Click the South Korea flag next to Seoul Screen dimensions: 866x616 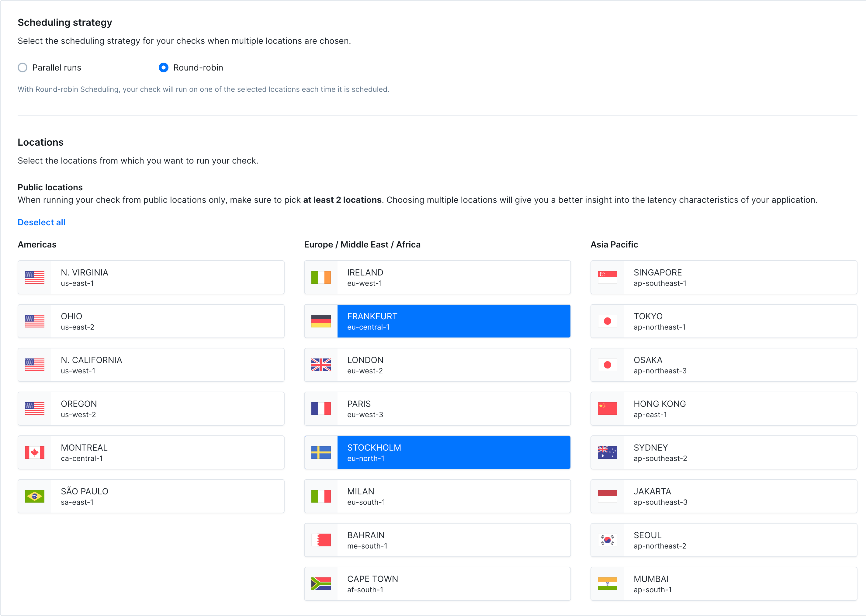coord(607,540)
